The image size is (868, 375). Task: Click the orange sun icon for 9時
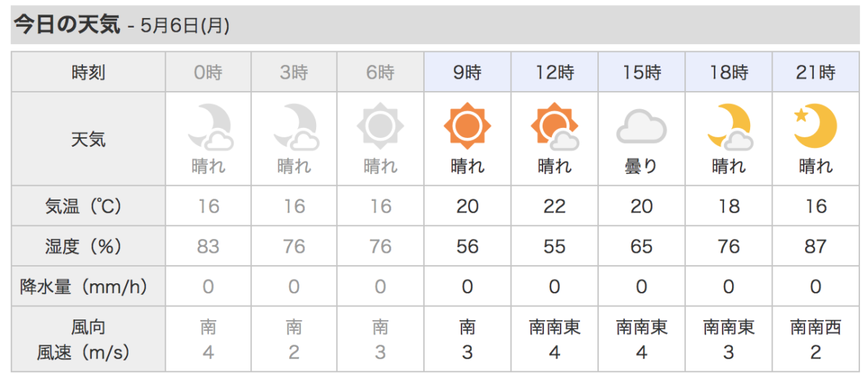coord(467,126)
